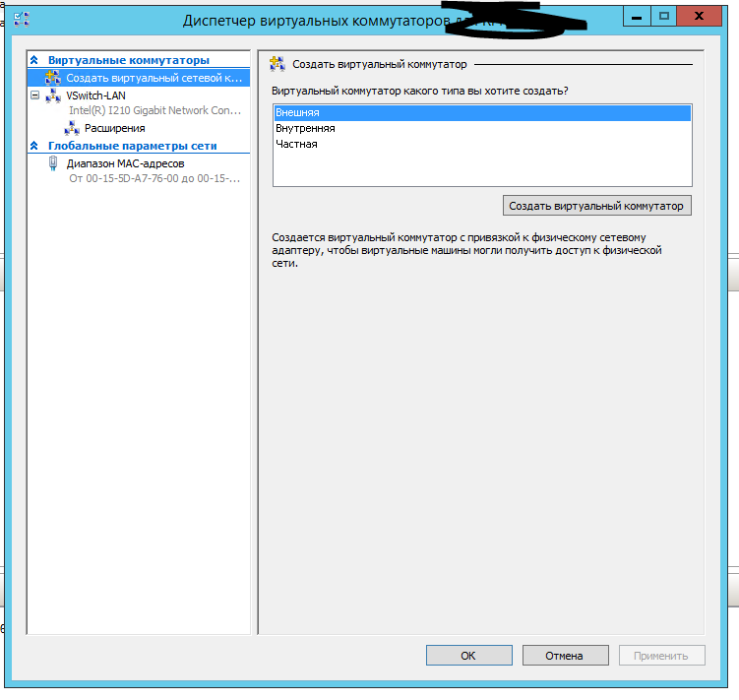Viewport: 739px width, 700px height.
Task: Click the new virtual switch icon in tree
Action: 53,78
